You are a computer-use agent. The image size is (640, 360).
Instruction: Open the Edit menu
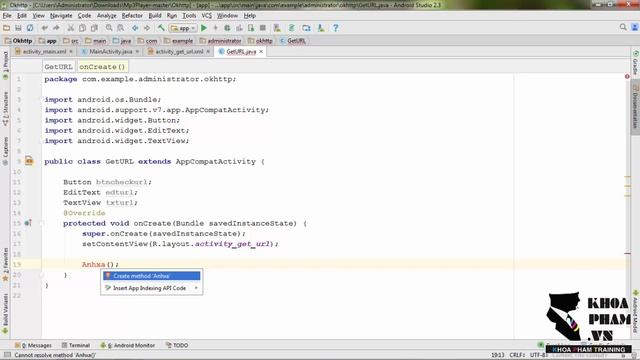pos(22,16)
